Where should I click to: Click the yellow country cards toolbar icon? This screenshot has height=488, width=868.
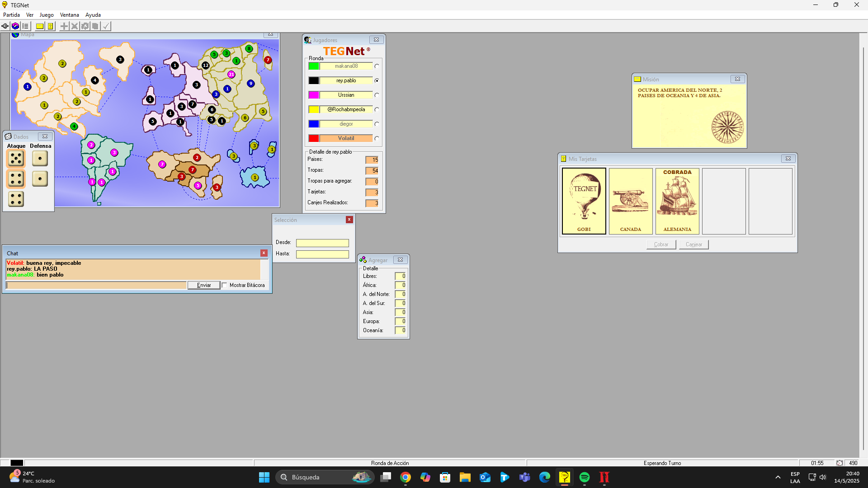tap(51, 26)
